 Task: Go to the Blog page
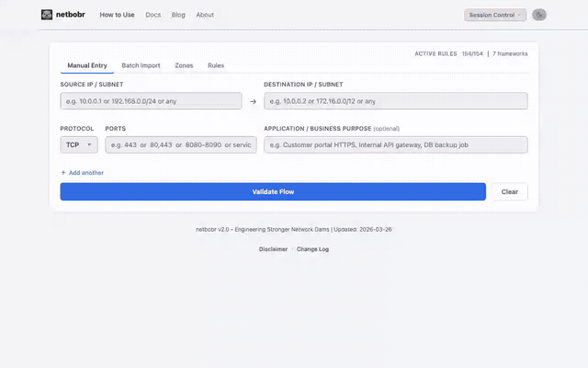click(178, 15)
